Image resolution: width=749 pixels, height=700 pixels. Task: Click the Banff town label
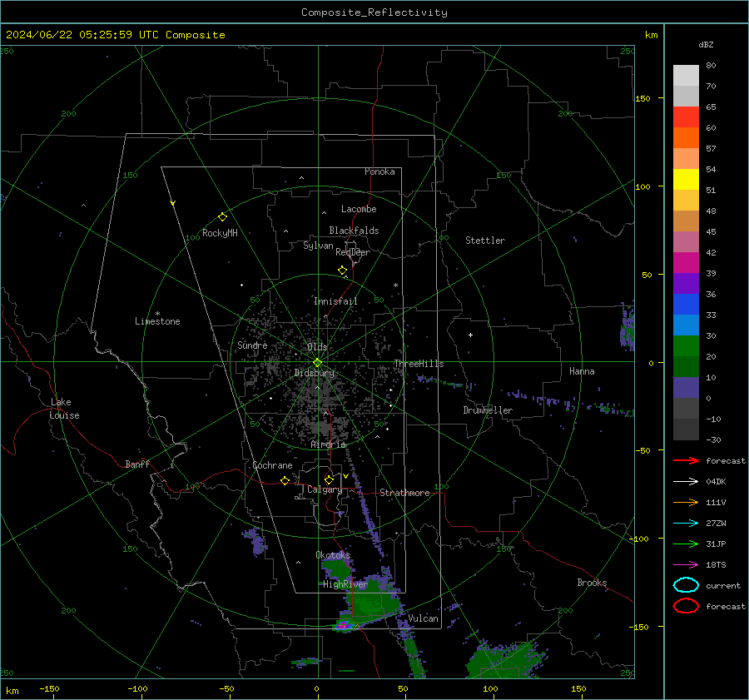137,464
